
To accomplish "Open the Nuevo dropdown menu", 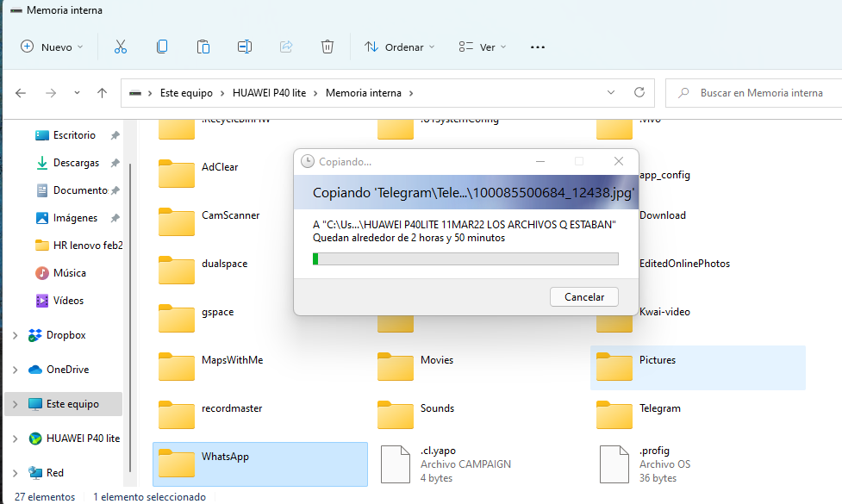I will [x=52, y=47].
